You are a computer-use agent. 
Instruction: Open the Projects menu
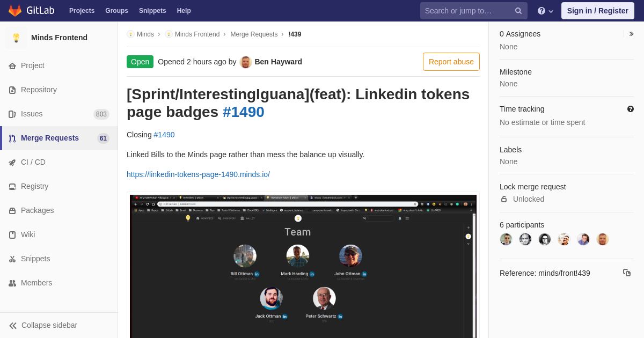point(82,11)
